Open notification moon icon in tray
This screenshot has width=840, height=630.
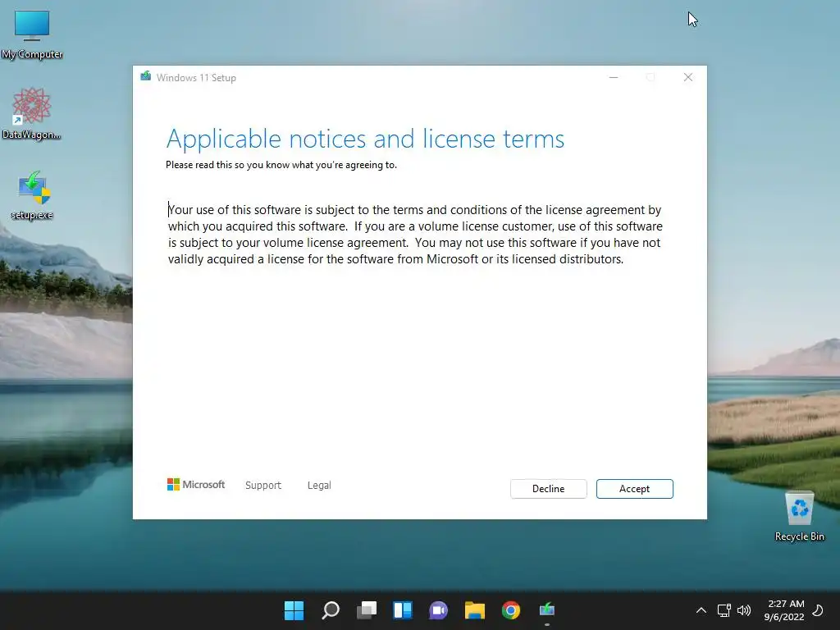tap(818, 610)
